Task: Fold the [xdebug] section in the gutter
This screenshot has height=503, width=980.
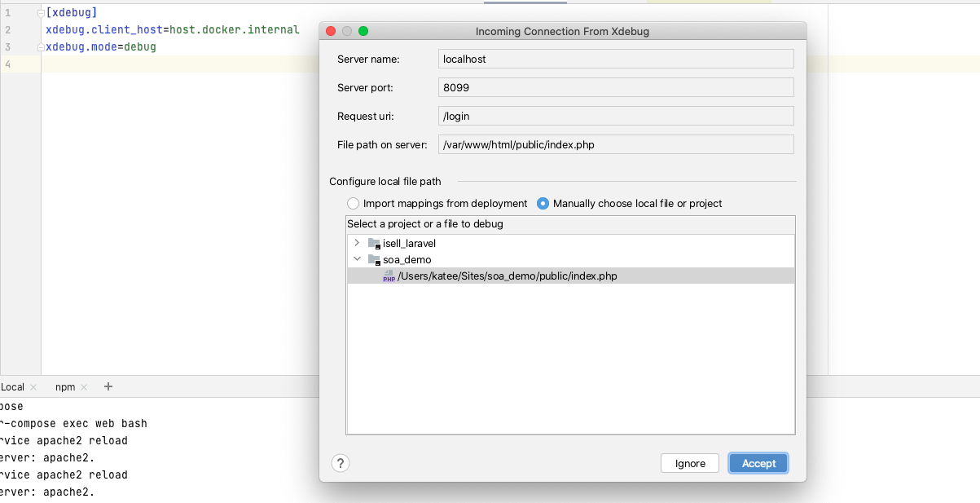Action: (41, 13)
